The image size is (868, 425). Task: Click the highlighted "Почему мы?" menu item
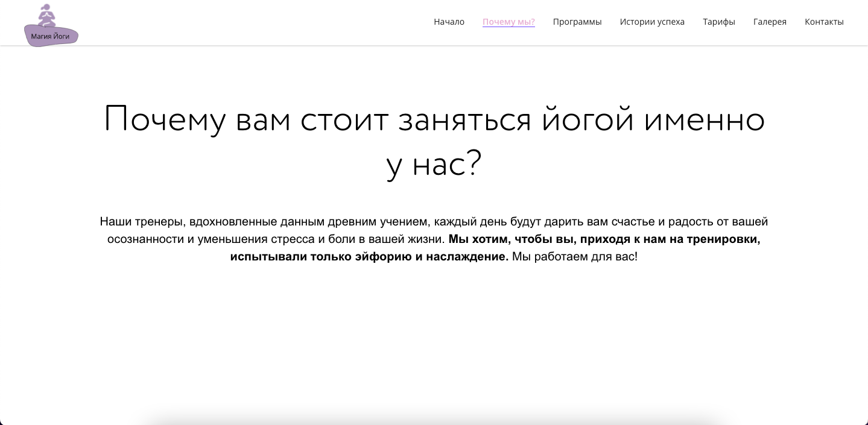pos(508,22)
